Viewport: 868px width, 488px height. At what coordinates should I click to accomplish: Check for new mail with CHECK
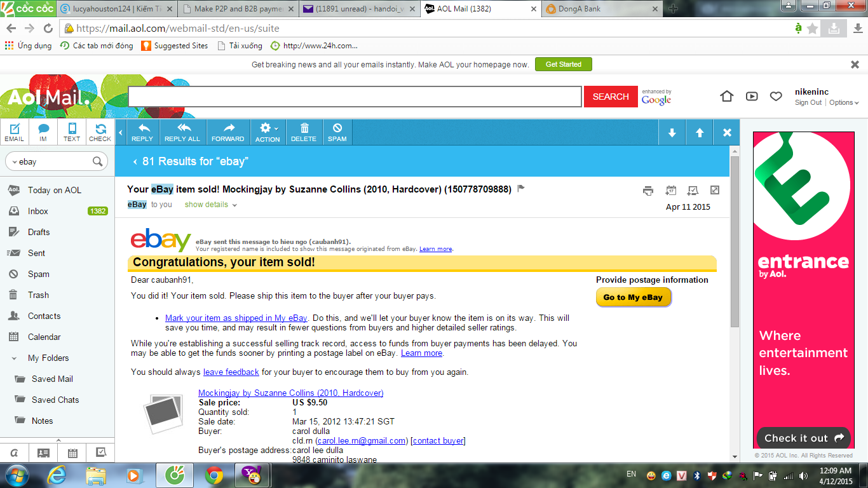[100, 132]
